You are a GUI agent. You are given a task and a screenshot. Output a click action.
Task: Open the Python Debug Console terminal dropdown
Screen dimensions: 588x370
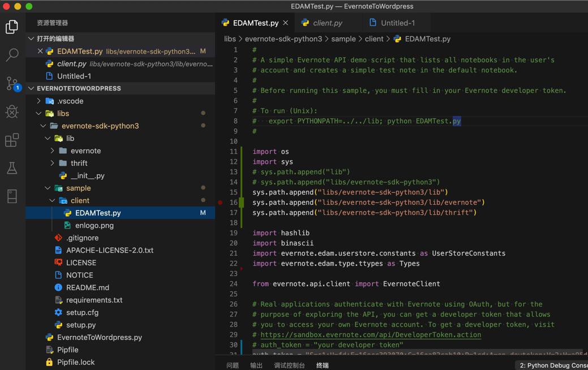(551, 365)
